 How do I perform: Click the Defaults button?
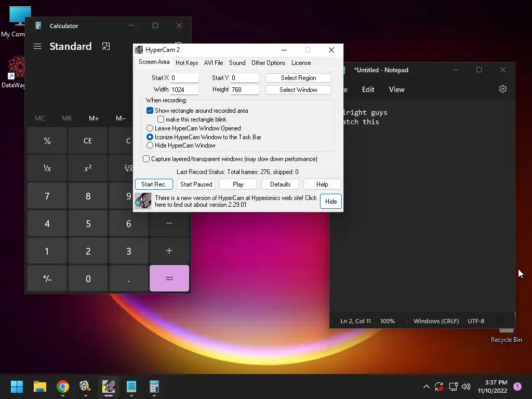pos(280,184)
